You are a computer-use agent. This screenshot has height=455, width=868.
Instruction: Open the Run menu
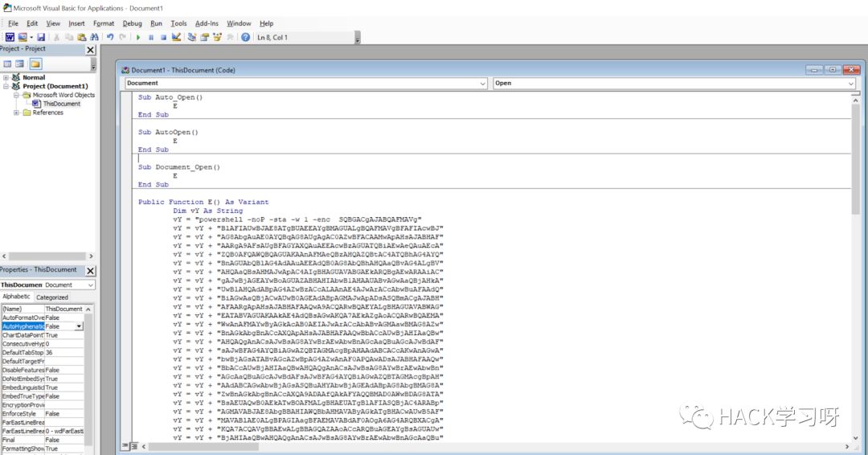click(x=156, y=23)
